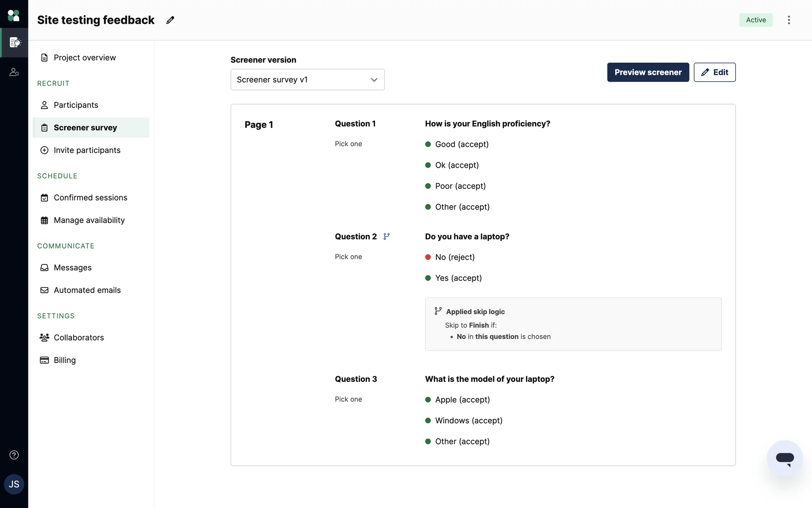The image size is (812, 508).
Task: Click the app logo in the sidebar
Action: point(14,16)
